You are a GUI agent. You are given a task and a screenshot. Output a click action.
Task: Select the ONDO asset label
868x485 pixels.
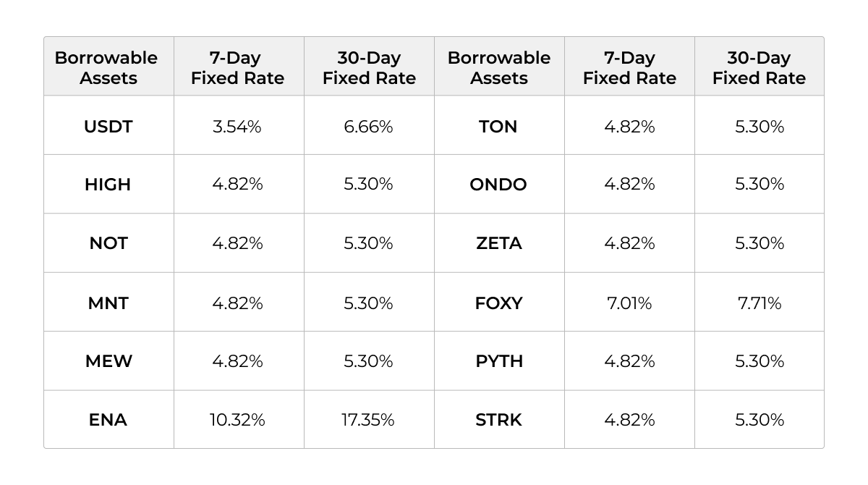pos(498,185)
